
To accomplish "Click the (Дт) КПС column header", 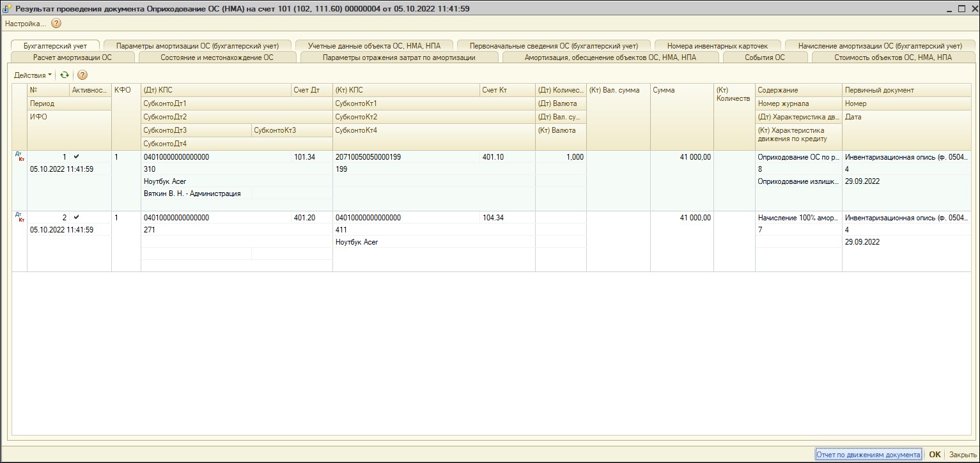I will pyautogui.click(x=216, y=90).
